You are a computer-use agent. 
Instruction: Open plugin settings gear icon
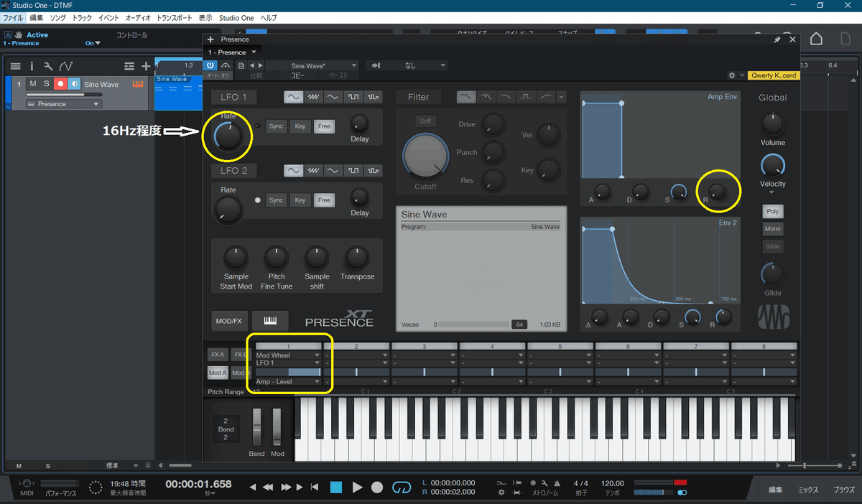click(731, 75)
